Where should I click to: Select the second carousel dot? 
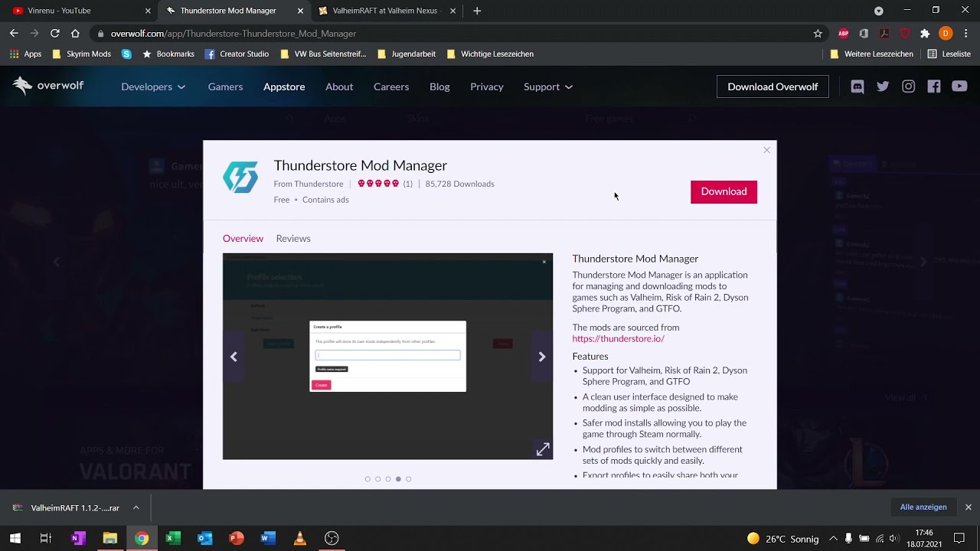coord(377,479)
